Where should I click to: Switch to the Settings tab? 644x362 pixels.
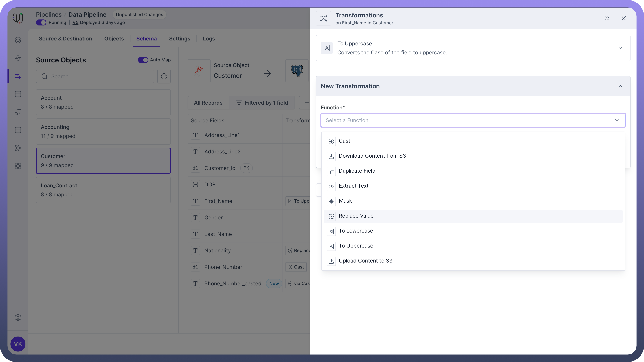point(180,39)
